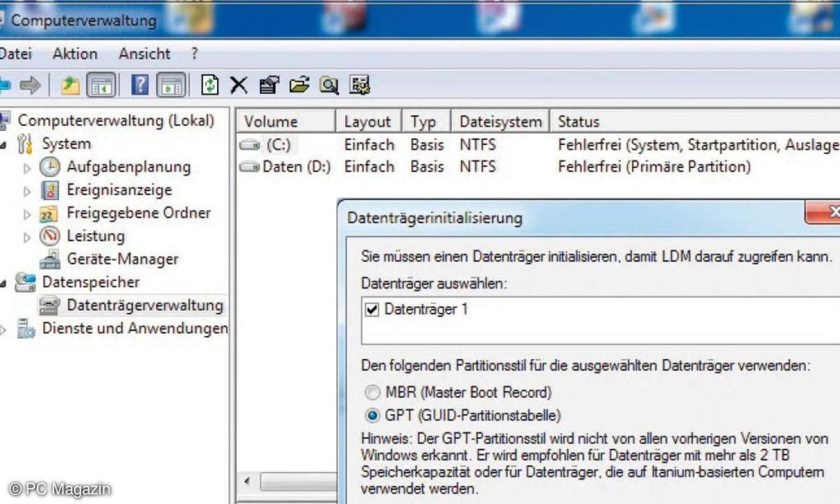Select the Daten (D:) volume name
The width and height of the screenshot is (840, 504).
tap(297, 167)
